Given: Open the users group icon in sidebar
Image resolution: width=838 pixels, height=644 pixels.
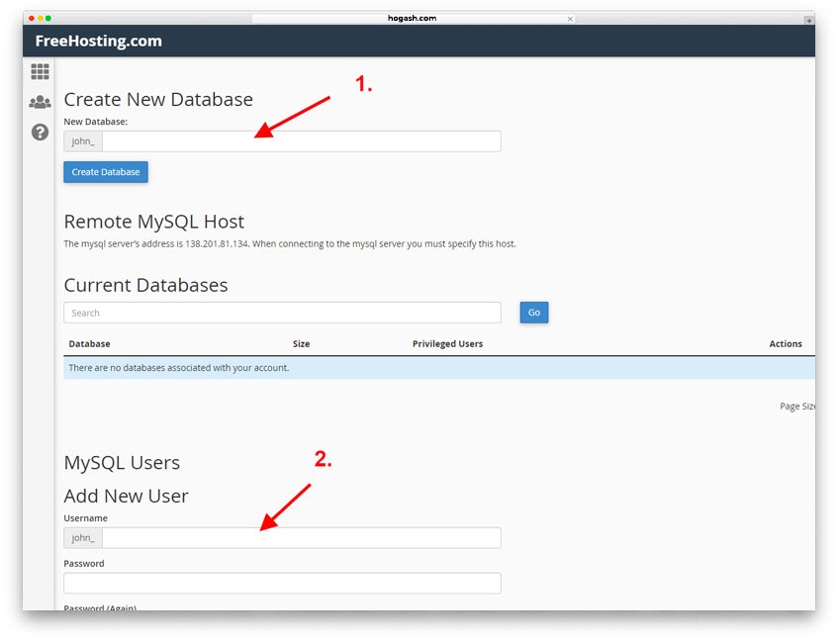Looking at the screenshot, I should 41,102.
